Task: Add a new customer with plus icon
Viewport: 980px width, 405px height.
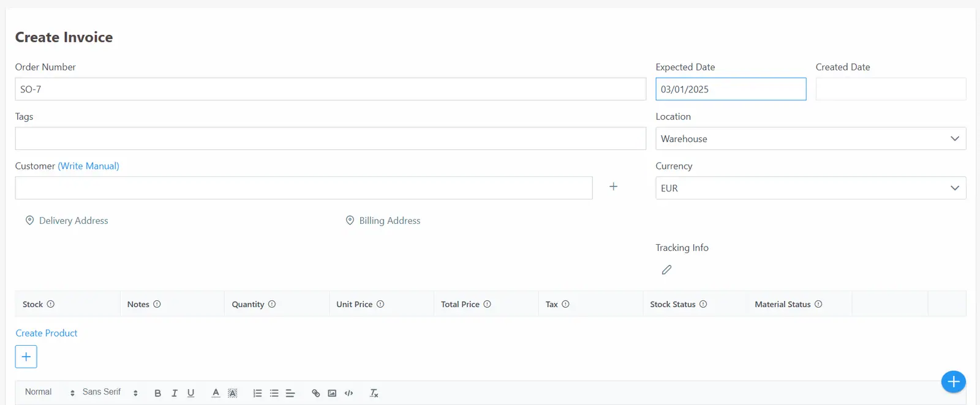Action: [613, 187]
